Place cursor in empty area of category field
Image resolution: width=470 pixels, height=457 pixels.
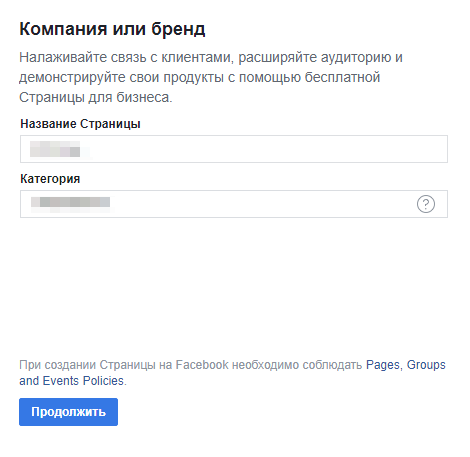click(x=263, y=204)
